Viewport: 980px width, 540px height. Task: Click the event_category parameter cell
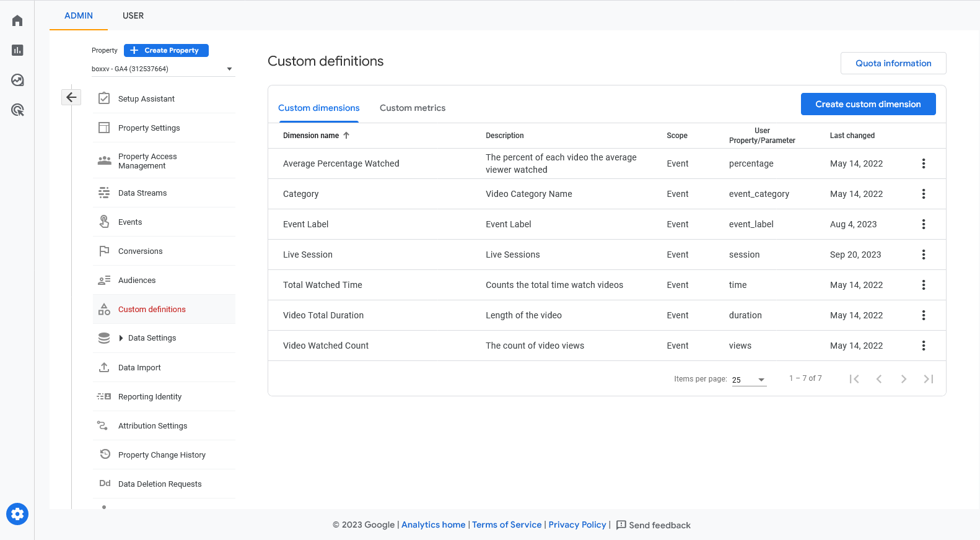pyautogui.click(x=759, y=194)
